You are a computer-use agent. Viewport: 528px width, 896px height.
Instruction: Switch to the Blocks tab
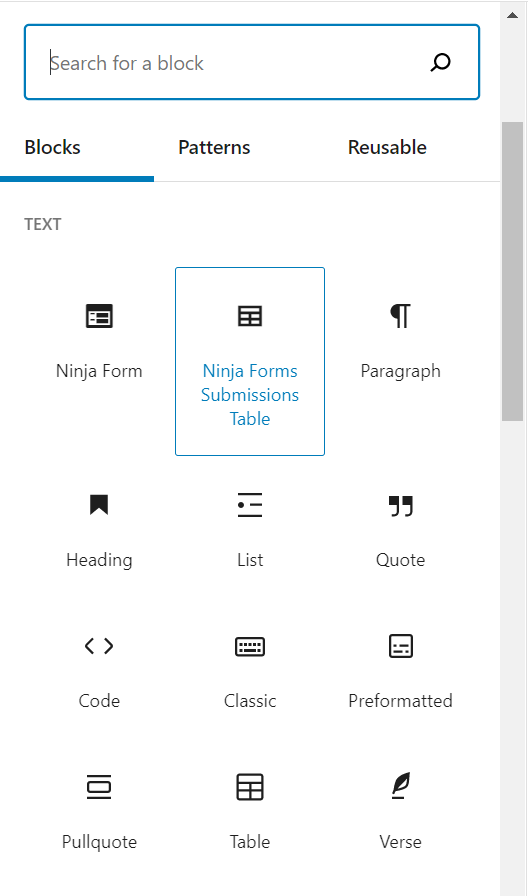[x=77, y=147]
